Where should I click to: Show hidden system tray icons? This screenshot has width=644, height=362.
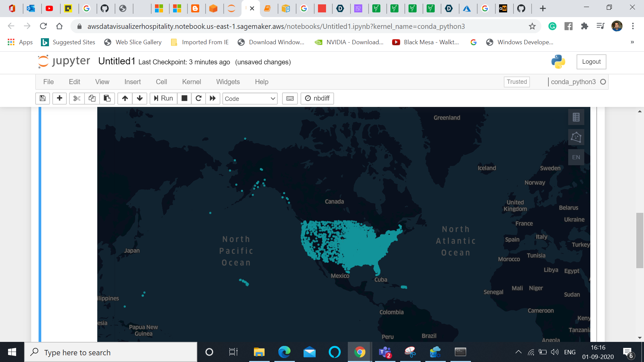point(518,352)
